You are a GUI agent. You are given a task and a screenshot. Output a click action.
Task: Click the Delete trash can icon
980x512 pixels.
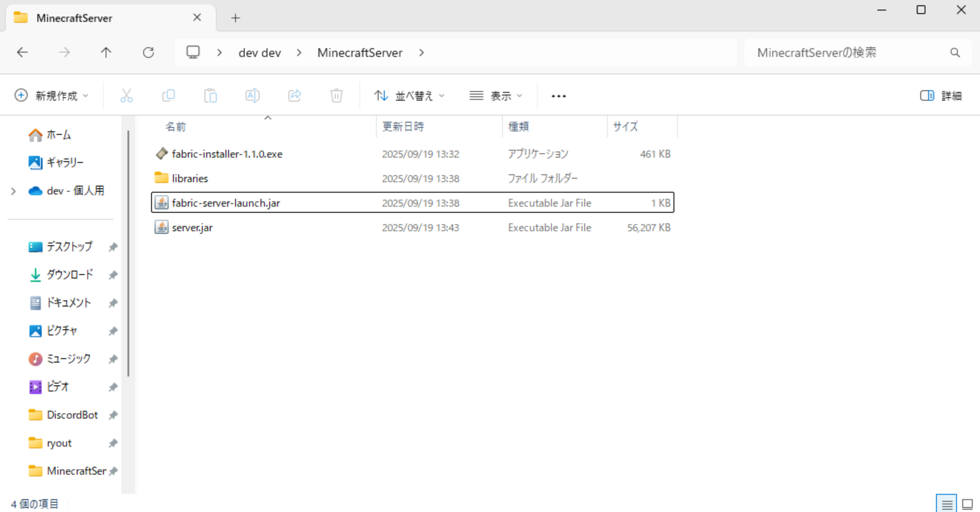(x=337, y=96)
